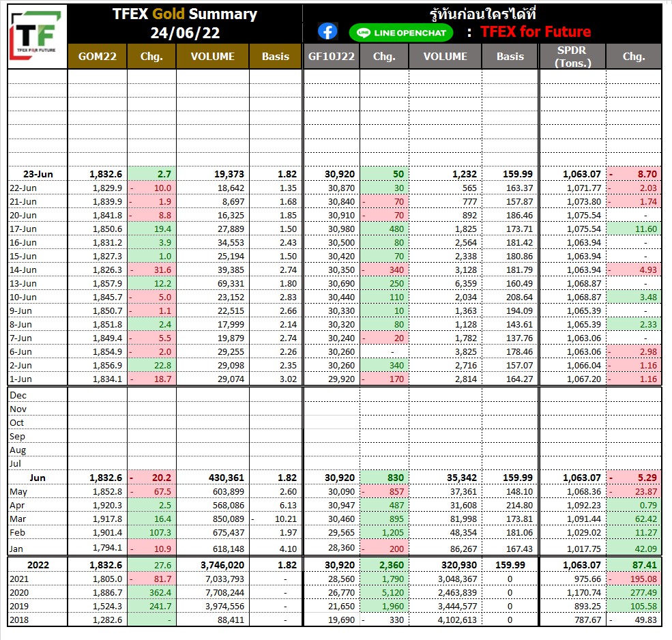The image size is (672, 640).
Task: Click monthly volume 430,361 for Jun
Action: [227, 478]
